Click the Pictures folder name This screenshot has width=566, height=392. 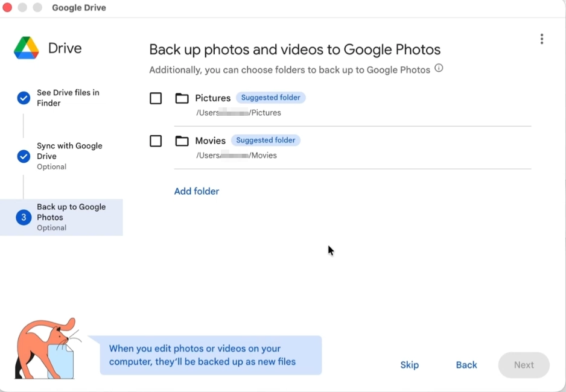coord(212,98)
